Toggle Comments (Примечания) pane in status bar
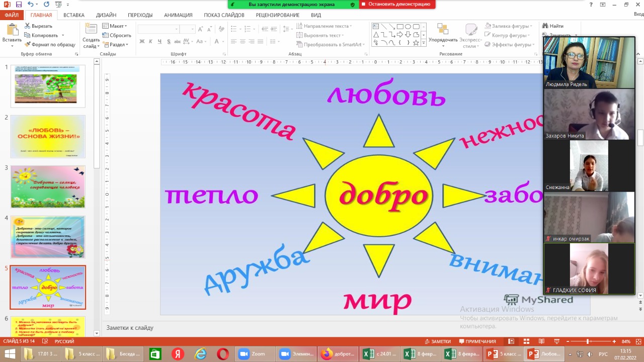Image resolution: width=644 pixels, height=362 pixels. tap(477, 341)
